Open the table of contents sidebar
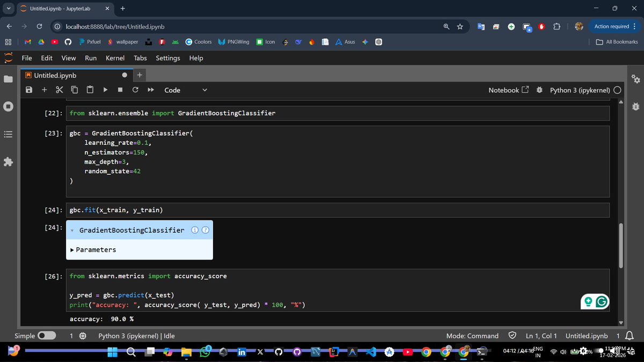This screenshot has height=362, width=644. 8,134
